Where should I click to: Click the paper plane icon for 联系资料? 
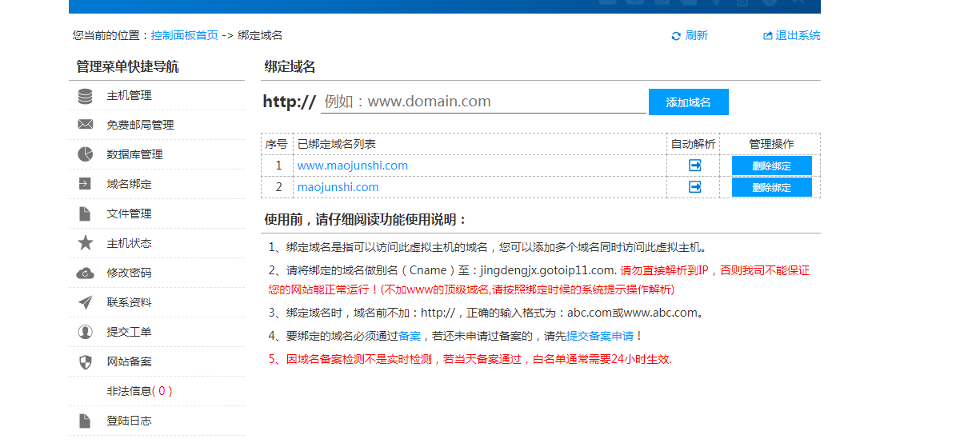85,302
